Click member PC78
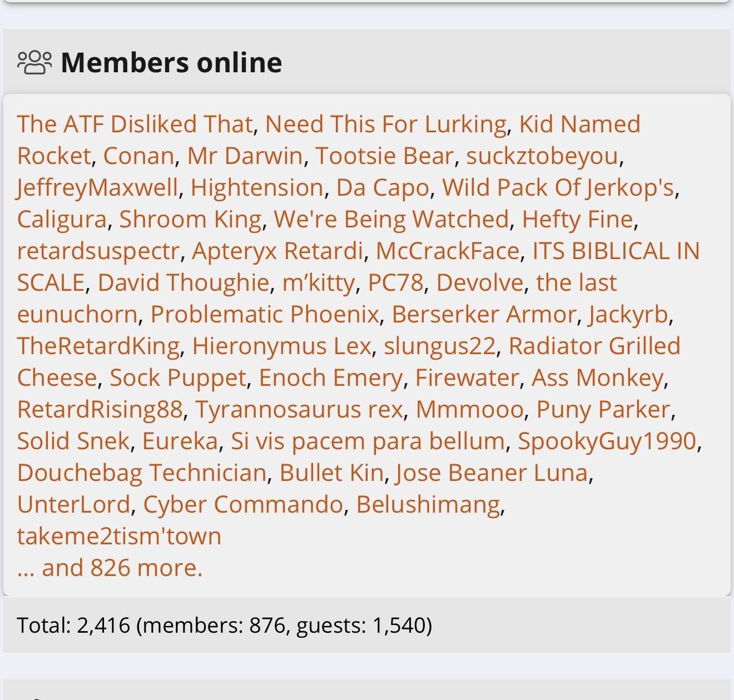The height and width of the screenshot is (700, 734). [x=395, y=282]
